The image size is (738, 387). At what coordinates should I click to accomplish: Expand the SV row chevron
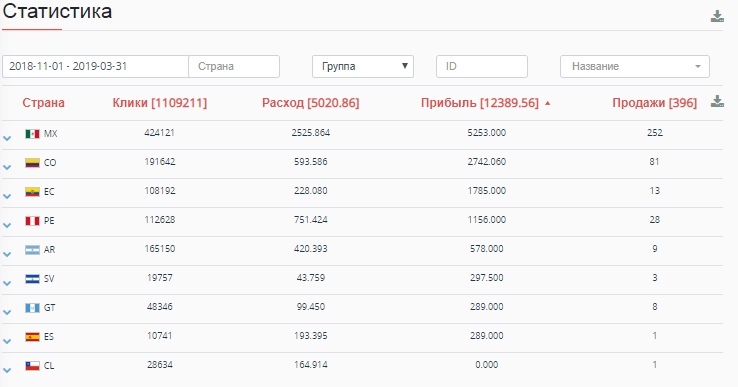tap(7, 283)
